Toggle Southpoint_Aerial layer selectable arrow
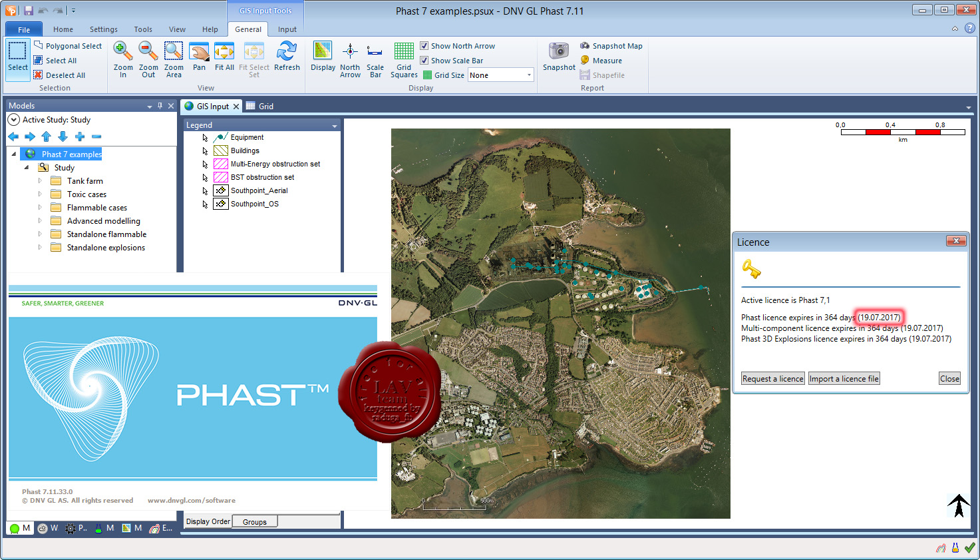 [x=205, y=191]
